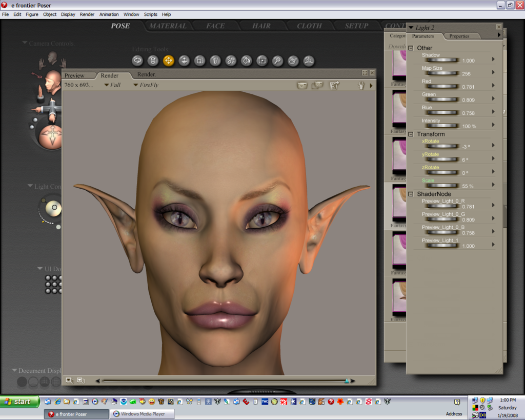Go to the MATERIAL room tab

coord(168,26)
